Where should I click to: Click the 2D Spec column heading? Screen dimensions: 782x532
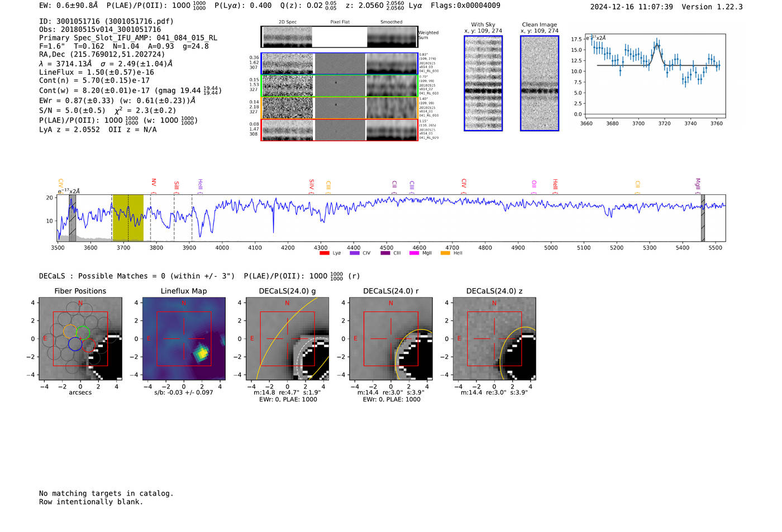[288, 22]
